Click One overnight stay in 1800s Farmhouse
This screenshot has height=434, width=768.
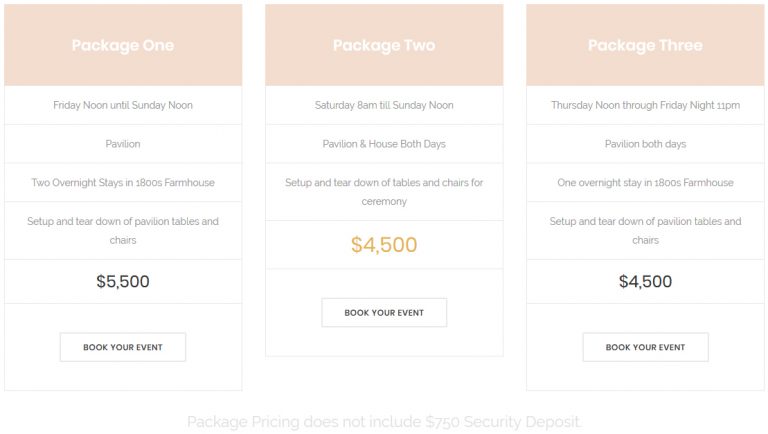(x=645, y=183)
